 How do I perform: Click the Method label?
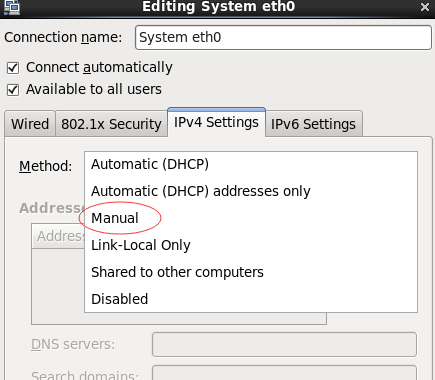click(46, 166)
